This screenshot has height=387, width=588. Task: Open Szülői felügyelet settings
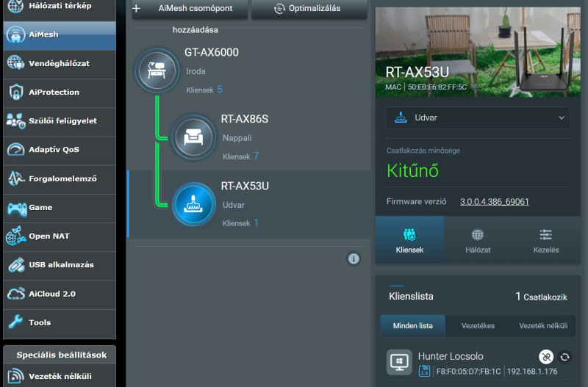[x=60, y=121]
